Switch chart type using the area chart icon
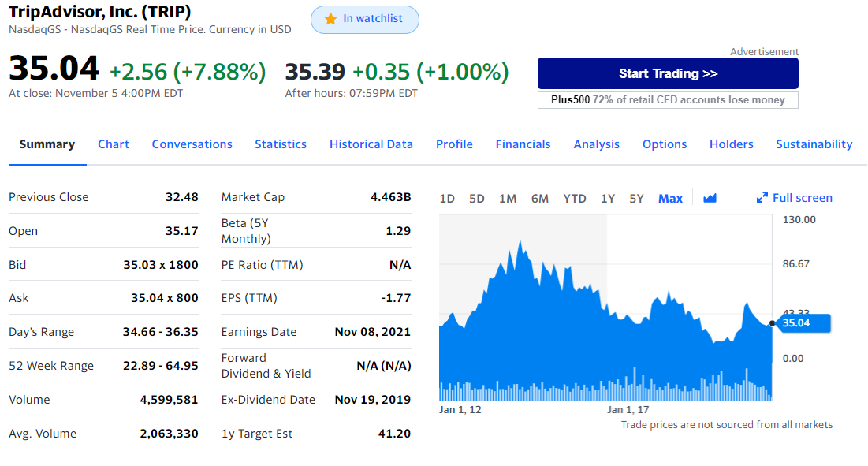 [710, 198]
